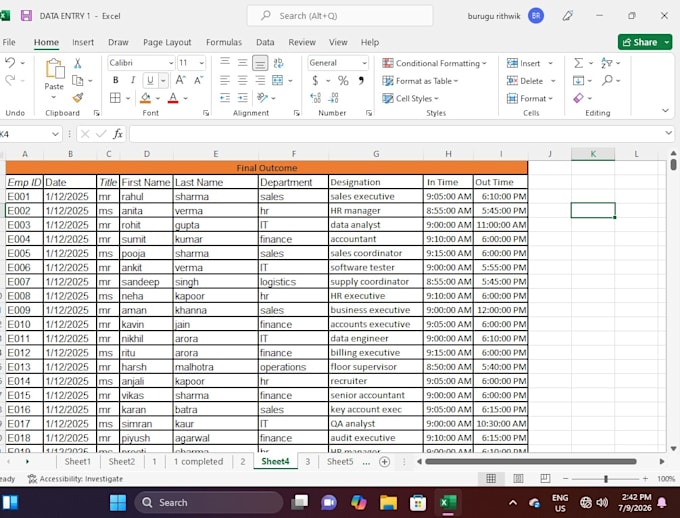Click the Borders icon

115,98
